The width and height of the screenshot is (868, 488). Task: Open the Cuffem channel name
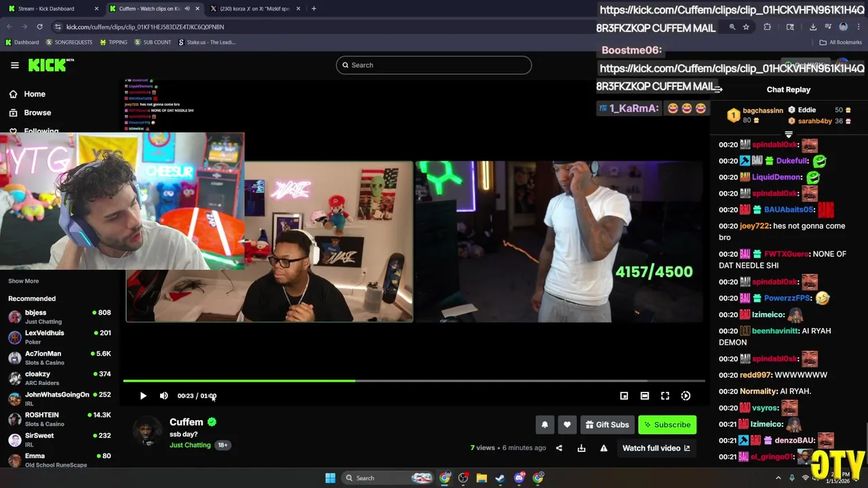[x=186, y=422]
